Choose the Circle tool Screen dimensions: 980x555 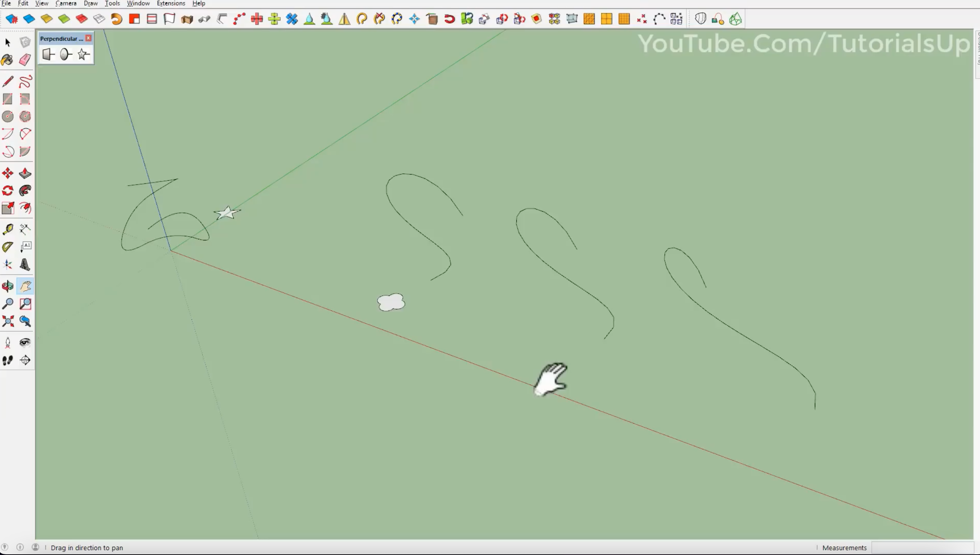[x=8, y=116]
